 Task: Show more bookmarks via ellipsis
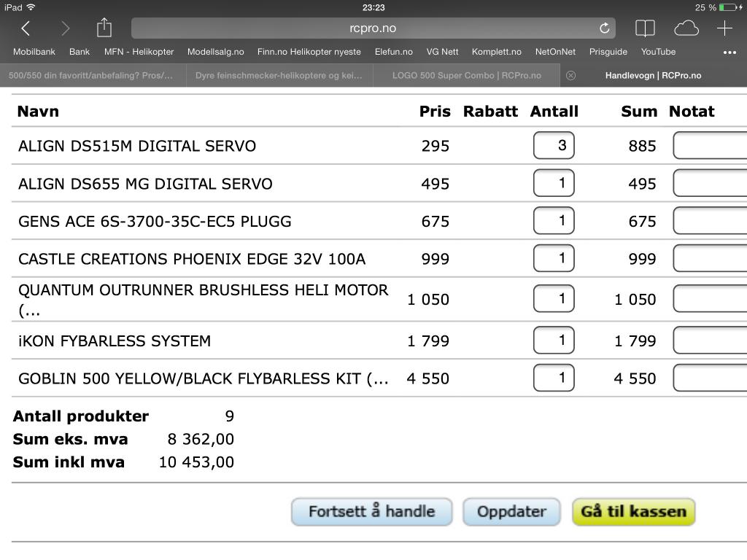pyautogui.click(x=729, y=52)
